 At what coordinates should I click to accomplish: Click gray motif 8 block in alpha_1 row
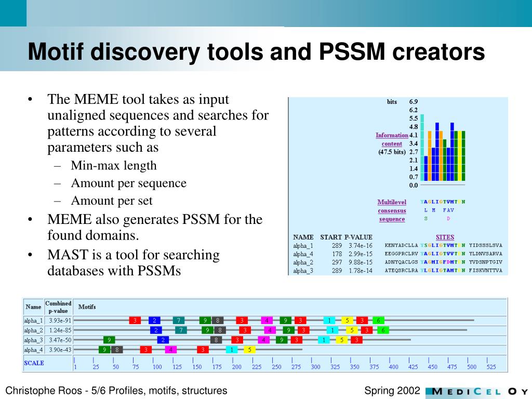(x=218, y=320)
